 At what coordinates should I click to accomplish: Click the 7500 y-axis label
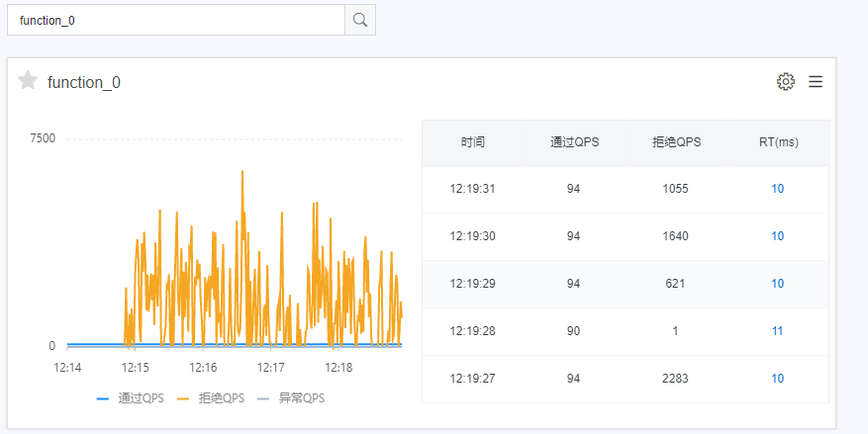click(x=43, y=138)
